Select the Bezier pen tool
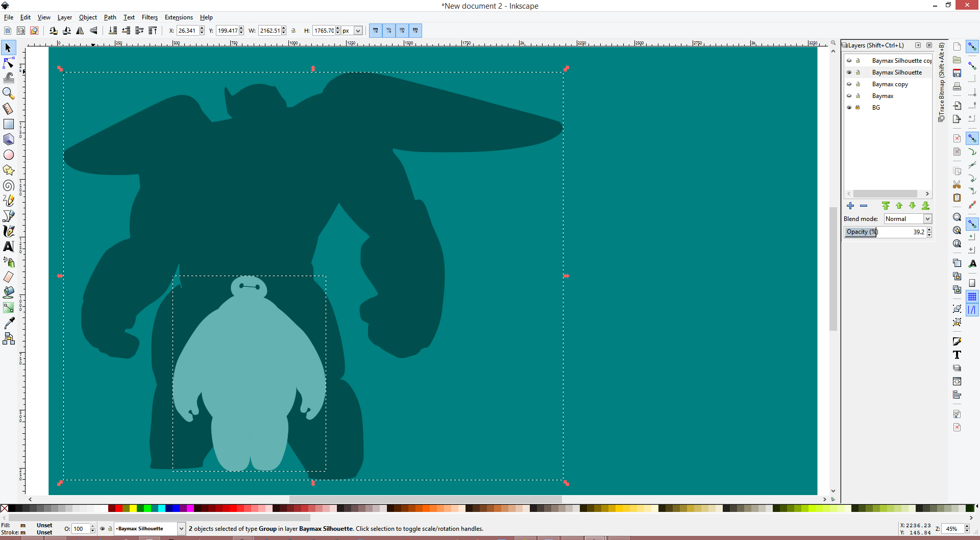980x540 pixels. point(8,216)
